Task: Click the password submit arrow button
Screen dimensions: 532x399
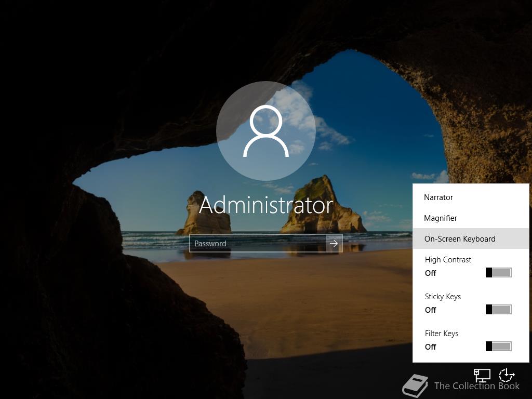Action: [334, 243]
